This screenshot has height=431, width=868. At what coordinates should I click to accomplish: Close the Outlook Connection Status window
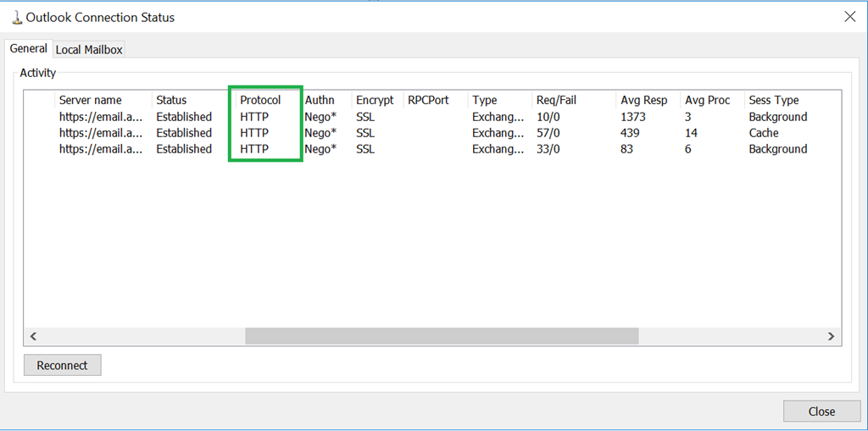pos(849,17)
